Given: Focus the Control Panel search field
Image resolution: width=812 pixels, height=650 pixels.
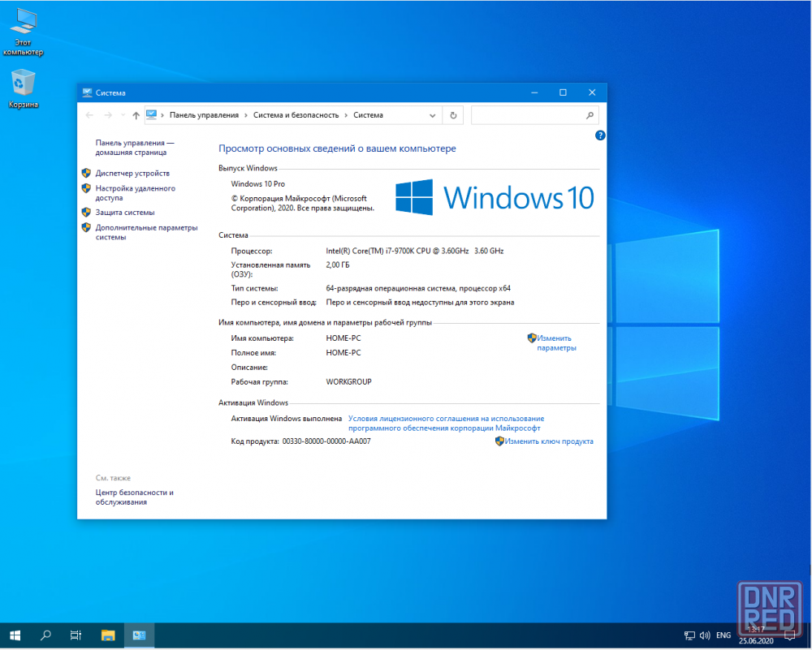Looking at the screenshot, I should 528,115.
